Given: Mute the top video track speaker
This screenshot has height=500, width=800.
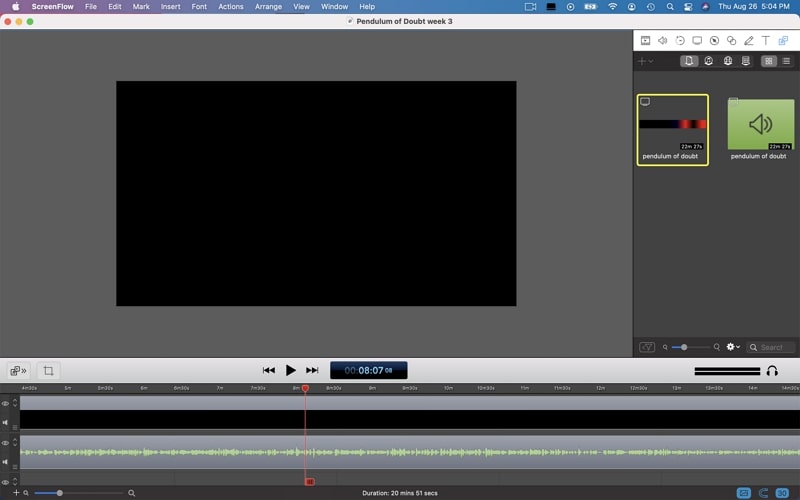Looking at the screenshot, I should (5, 422).
